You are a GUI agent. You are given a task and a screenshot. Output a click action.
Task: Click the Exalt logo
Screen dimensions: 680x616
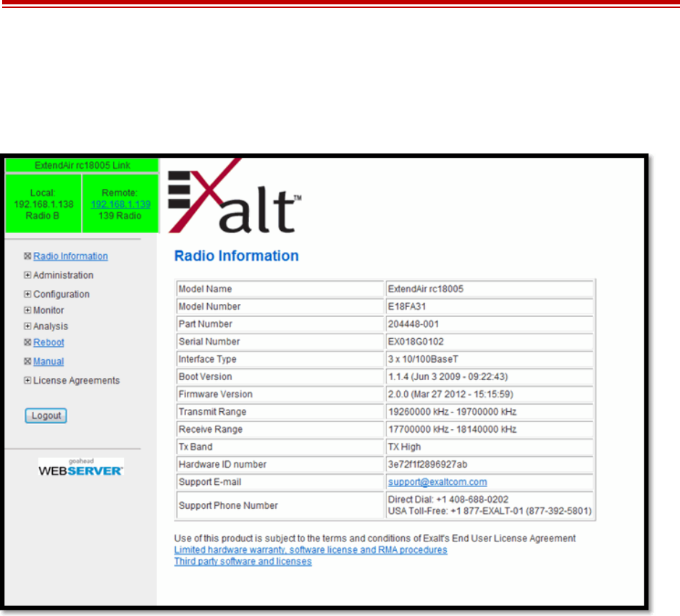pos(235,196)
